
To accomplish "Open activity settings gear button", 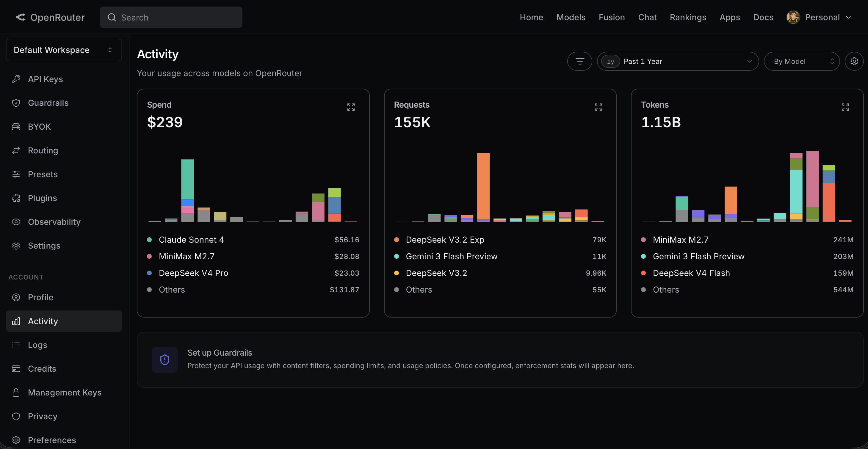I will click(854, 61).
